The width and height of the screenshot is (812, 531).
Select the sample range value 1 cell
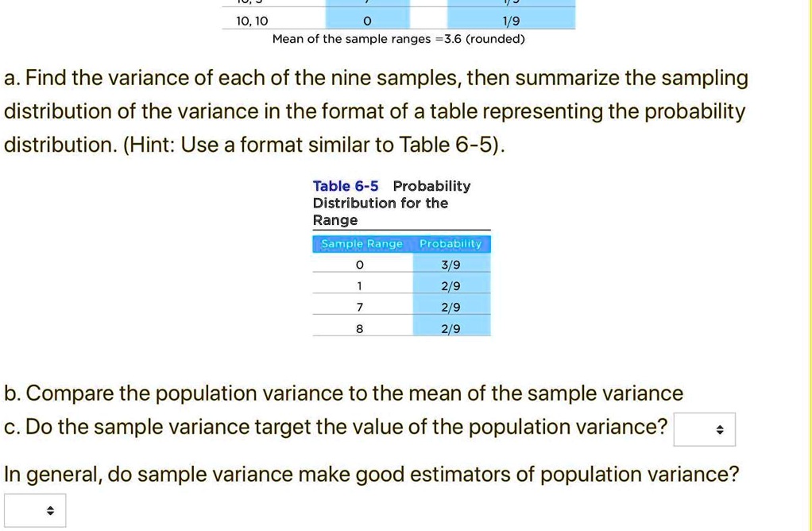click(x=359, y=286)
